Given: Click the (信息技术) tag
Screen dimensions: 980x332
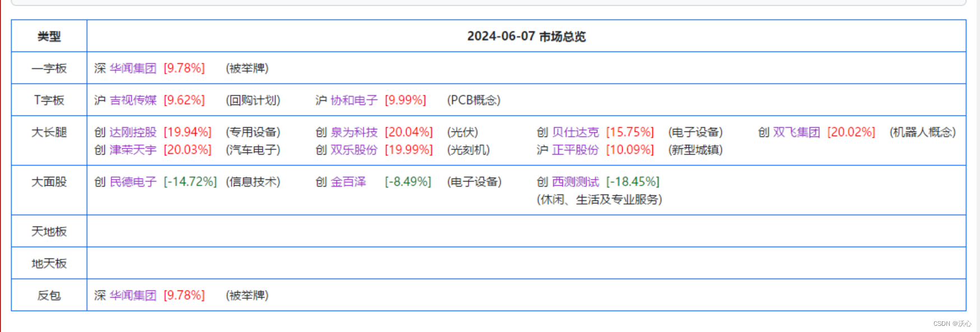Looking at the screenshot, I should coord(253,182).
